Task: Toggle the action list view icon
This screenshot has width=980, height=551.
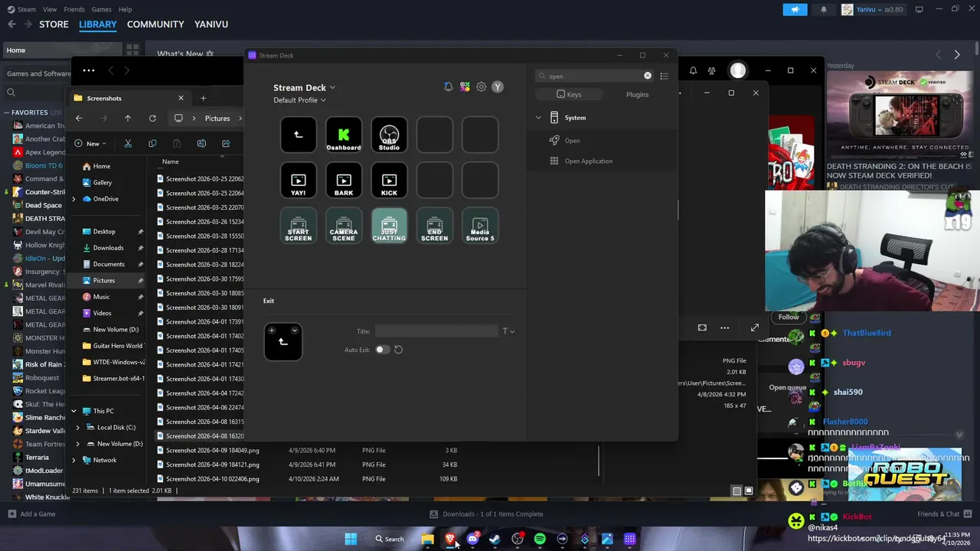Action: coord(664,76)
